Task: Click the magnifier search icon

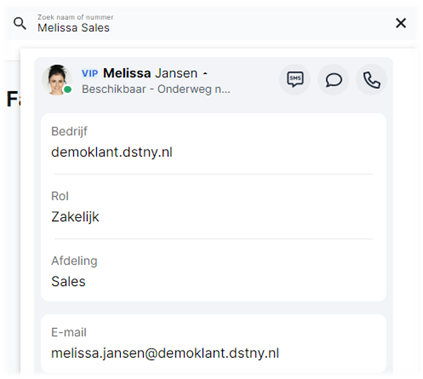Action: click(x=20, y=23)
